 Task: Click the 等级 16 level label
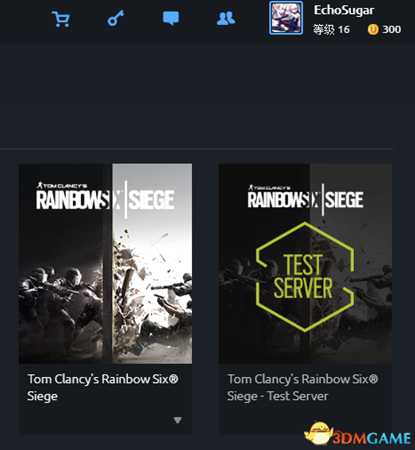(331, 30)
